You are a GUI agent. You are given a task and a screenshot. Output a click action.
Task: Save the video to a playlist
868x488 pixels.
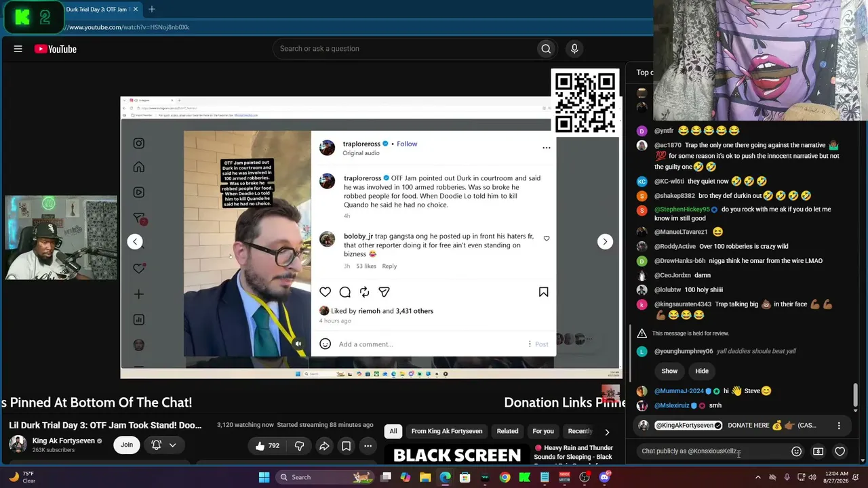click(346, 445)
